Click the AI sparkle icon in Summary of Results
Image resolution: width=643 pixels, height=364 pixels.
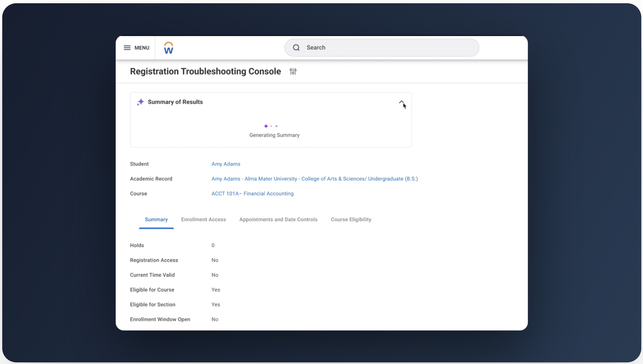pos(140,102)
